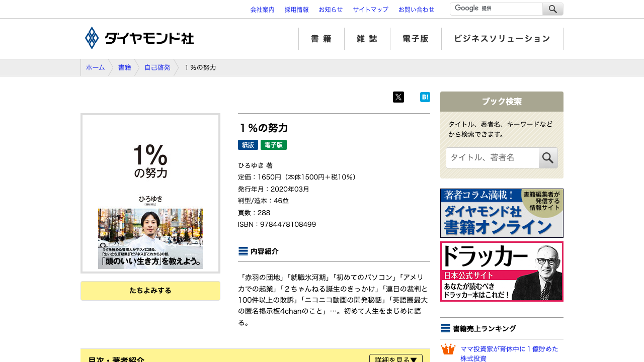Click the ブック検索 panel header
The height and width of the screenshot is (362, 644).
pos(502,102)
